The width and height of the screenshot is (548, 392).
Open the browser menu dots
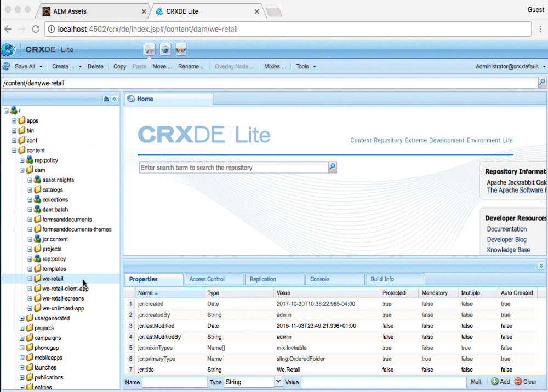point(541,29)
